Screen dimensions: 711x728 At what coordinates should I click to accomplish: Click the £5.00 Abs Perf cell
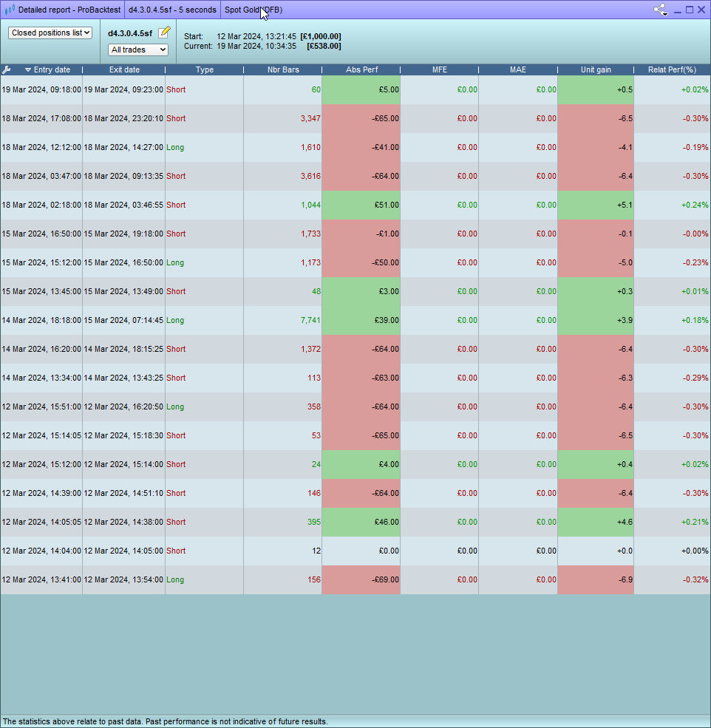[x=361, y=89]
